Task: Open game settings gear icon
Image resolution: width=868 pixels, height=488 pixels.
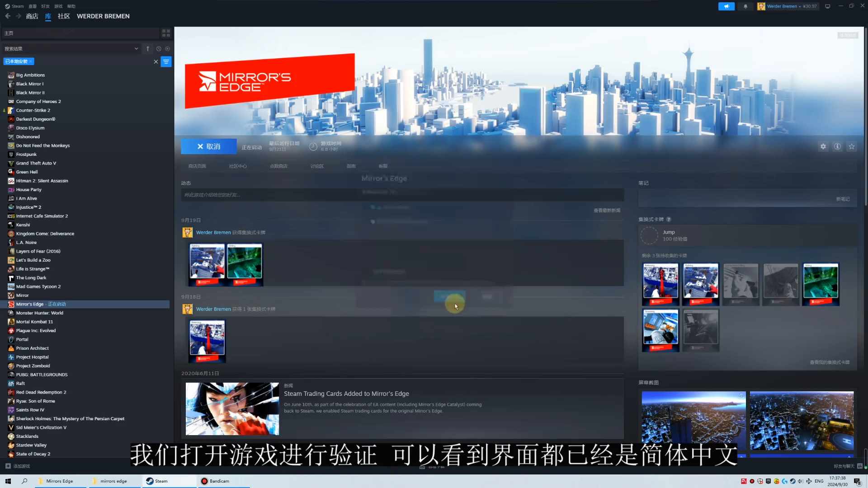Action: click(823, 146)
